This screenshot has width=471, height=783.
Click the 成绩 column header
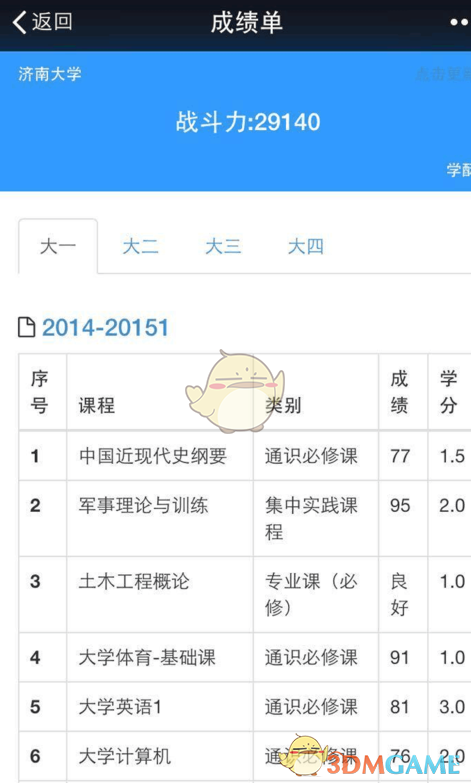[x=400, y=392]
